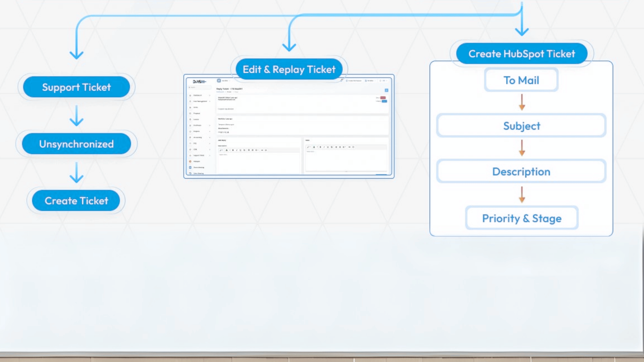This screenshot has height=362, width=644.
Task: Click the blue Zoom Meeting sidebar icon
Action: pyautogui.click(x=190, y=167)
